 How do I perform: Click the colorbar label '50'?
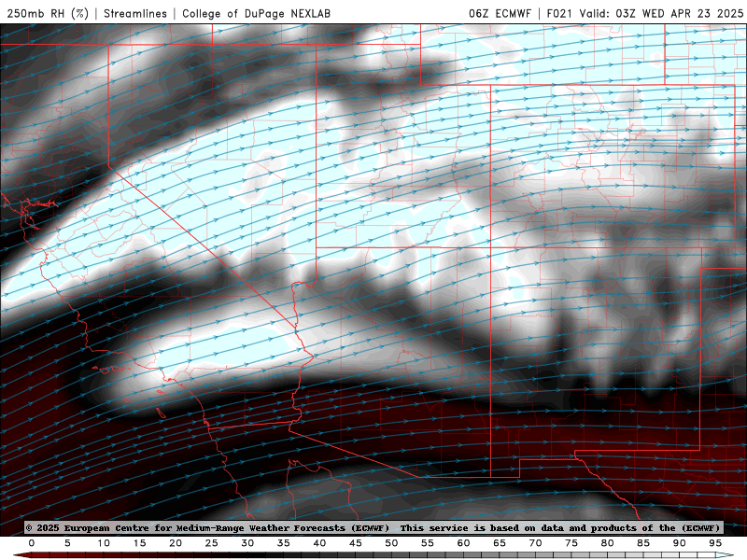(391, 543)
